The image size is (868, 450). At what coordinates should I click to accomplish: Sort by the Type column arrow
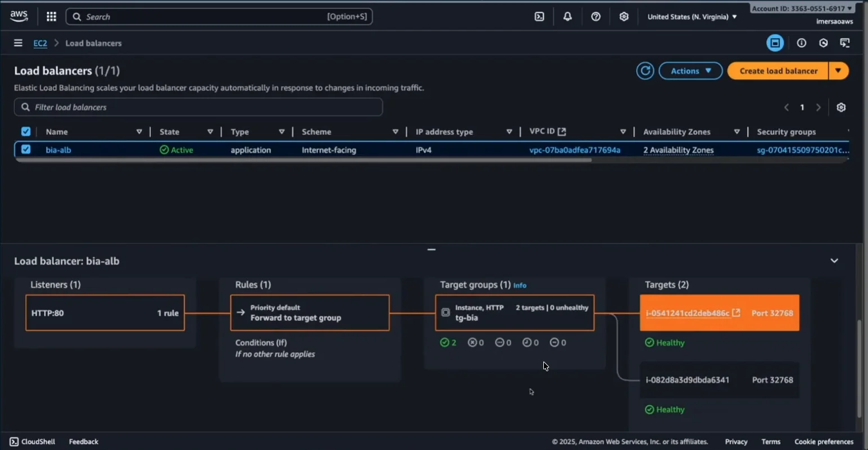tap(281, 131)
